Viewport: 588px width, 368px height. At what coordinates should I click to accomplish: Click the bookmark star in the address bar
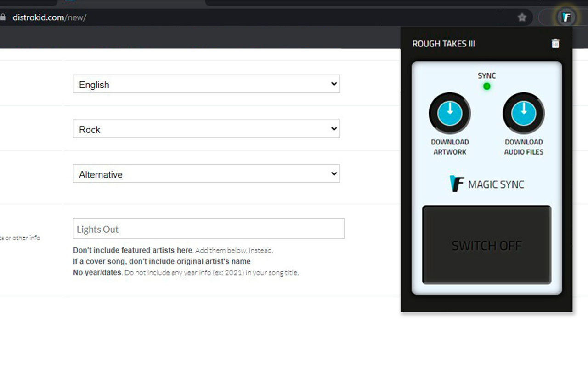[522, 17]
